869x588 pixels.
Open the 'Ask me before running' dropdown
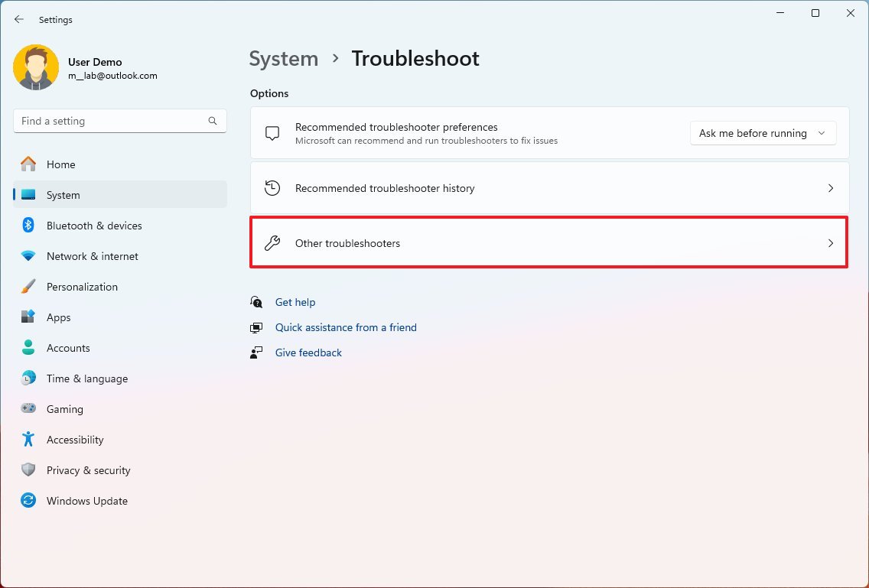click(x=763, y=133)
